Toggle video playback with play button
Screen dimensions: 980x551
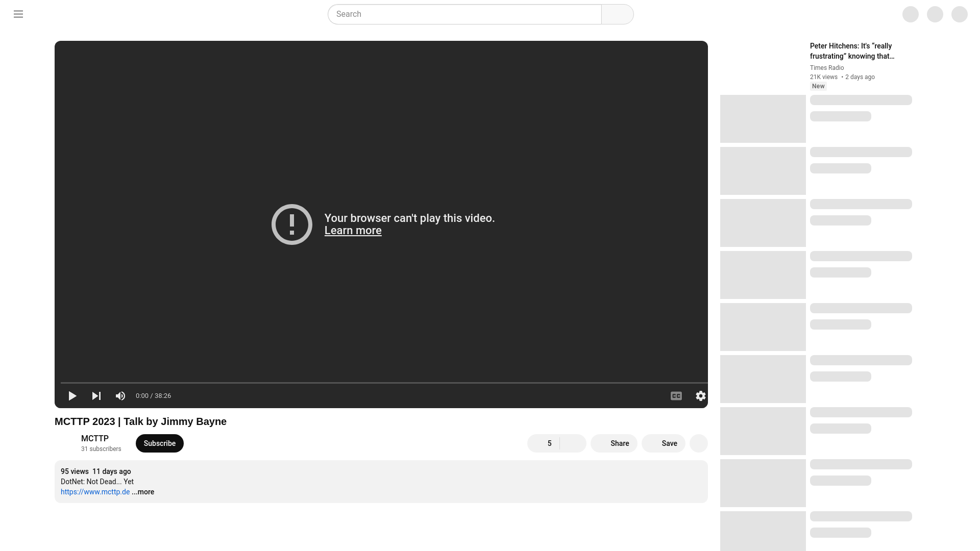click(x=72, y=395)
